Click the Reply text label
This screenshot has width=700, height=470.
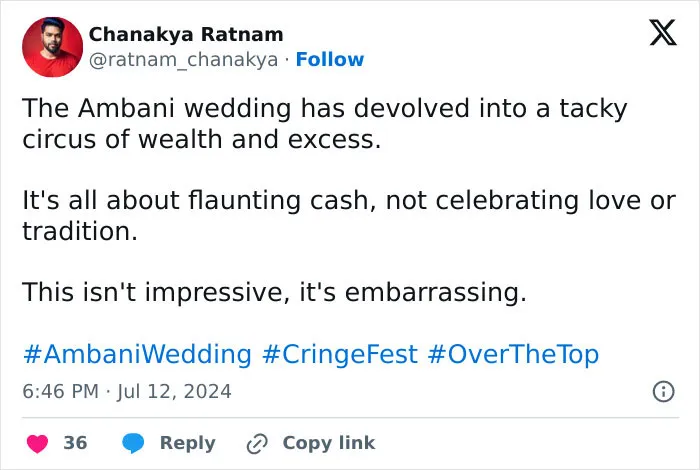tap(188, 443)
